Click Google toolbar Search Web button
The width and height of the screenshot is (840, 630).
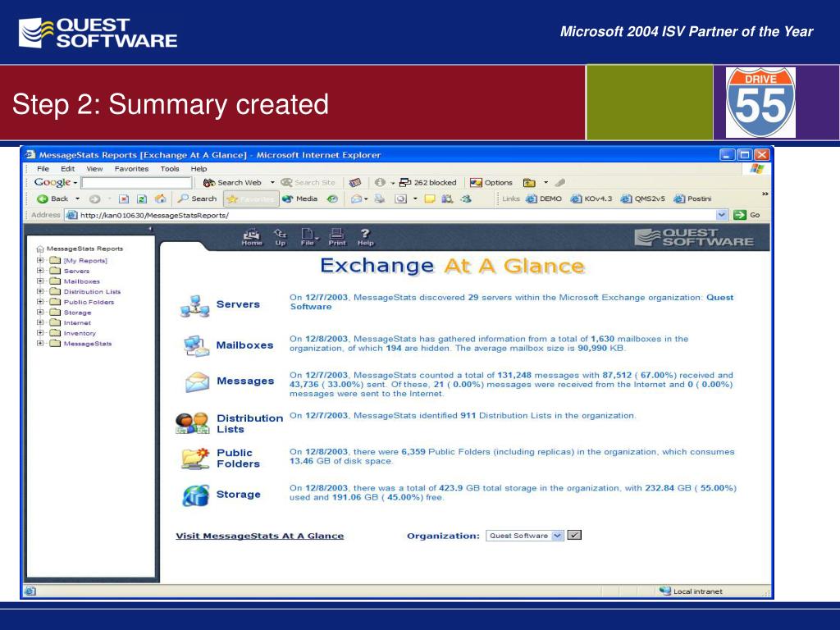[232, 183]
